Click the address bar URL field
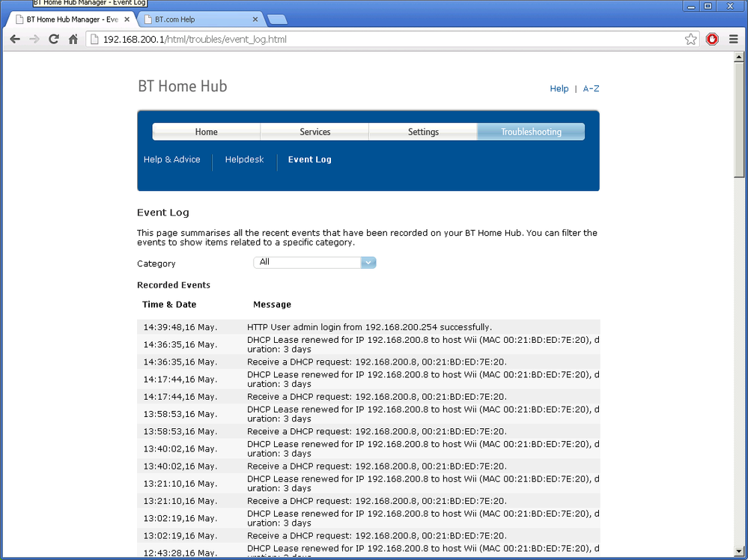Viewport: 748px width, 560px height. click(385, 39)
